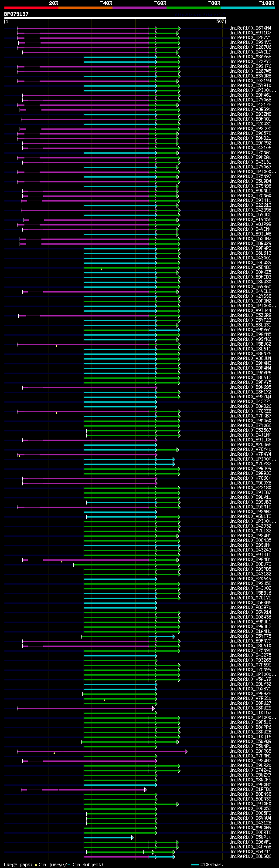
Task: Select label UniRef100_Q43131
Action: [x=250, y=162]
